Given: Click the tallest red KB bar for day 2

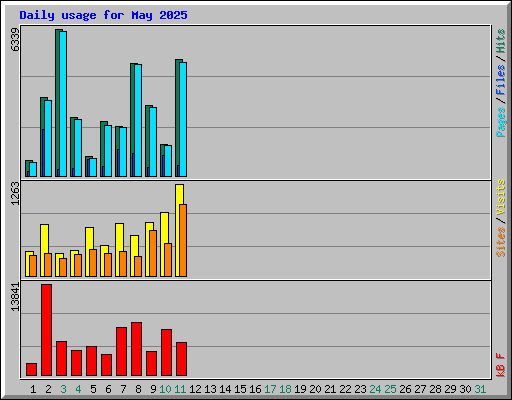Looking at the screenshot, I should (46, 330).
